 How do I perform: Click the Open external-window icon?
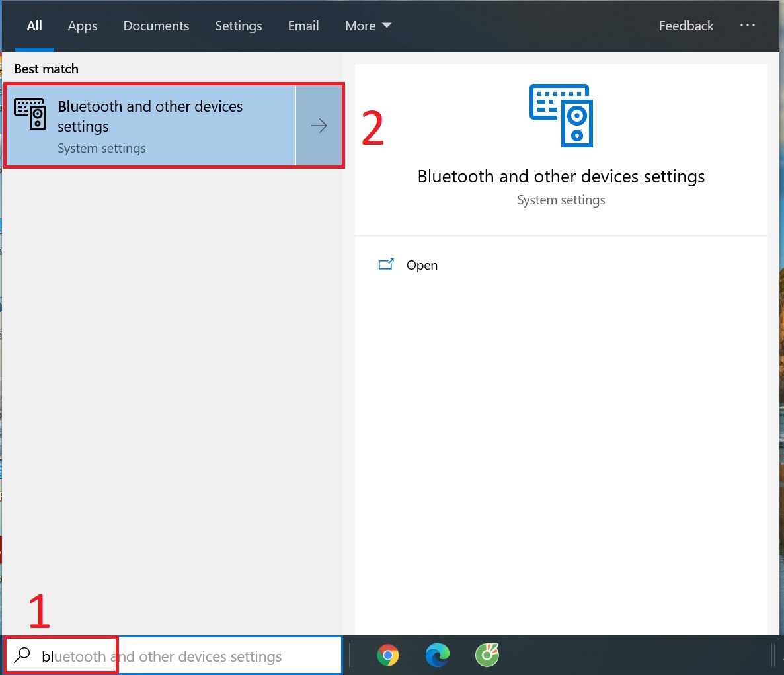(x=386, y=264)
